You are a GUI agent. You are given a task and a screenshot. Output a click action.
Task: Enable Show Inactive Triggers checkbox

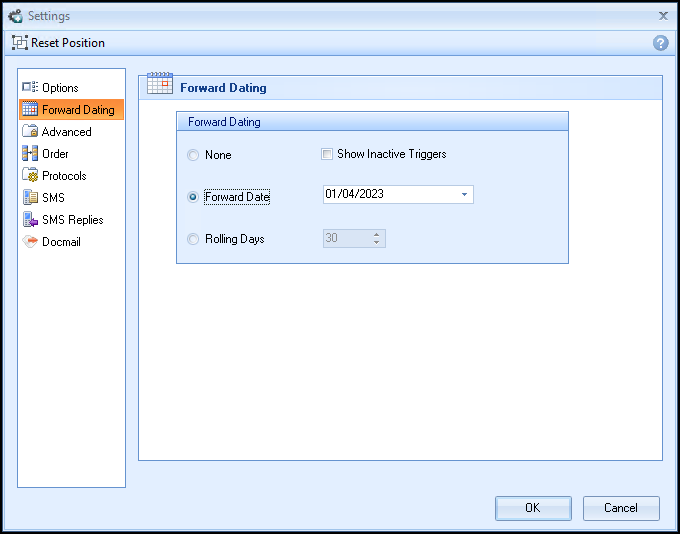(x=326, y=154)
